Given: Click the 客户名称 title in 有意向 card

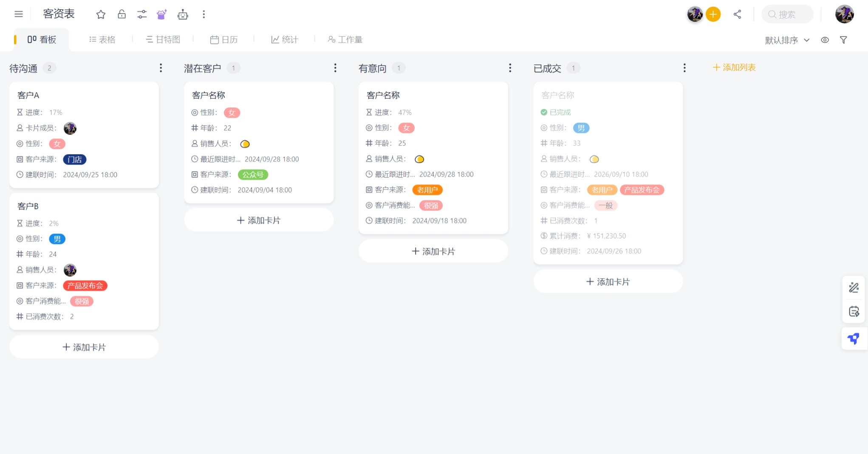Looking at the screenshot, I should (383, 95).
